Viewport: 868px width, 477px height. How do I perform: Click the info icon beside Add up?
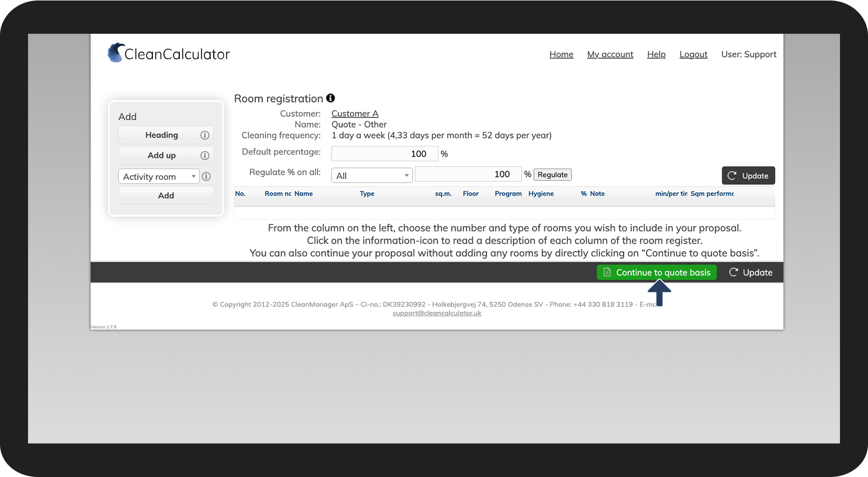205,156
